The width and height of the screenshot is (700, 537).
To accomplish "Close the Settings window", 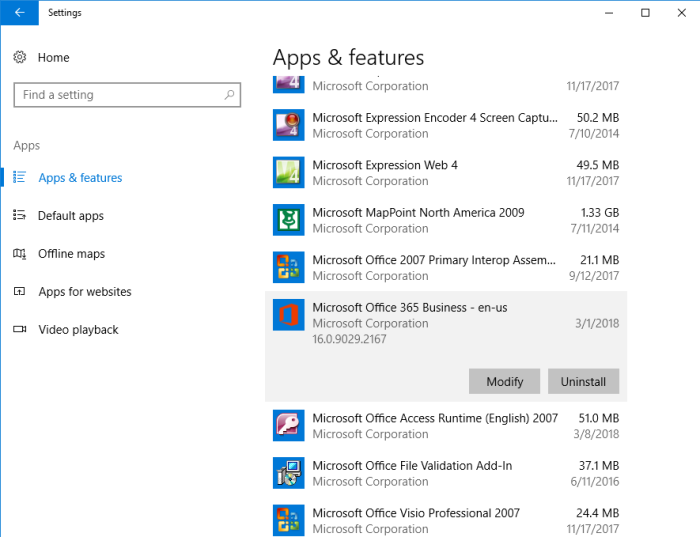I will pyautogui.click(x=681, y=12).
